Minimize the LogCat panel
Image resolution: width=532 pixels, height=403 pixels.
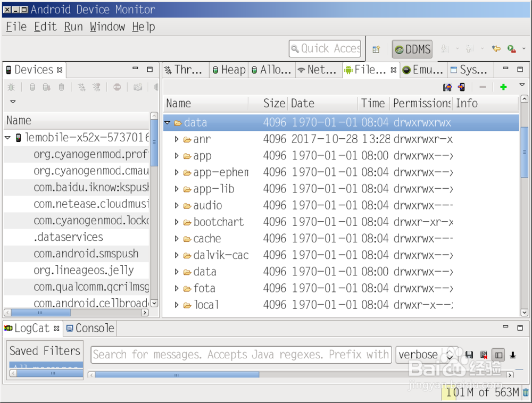pyautogui.click(x=505, y=327)
